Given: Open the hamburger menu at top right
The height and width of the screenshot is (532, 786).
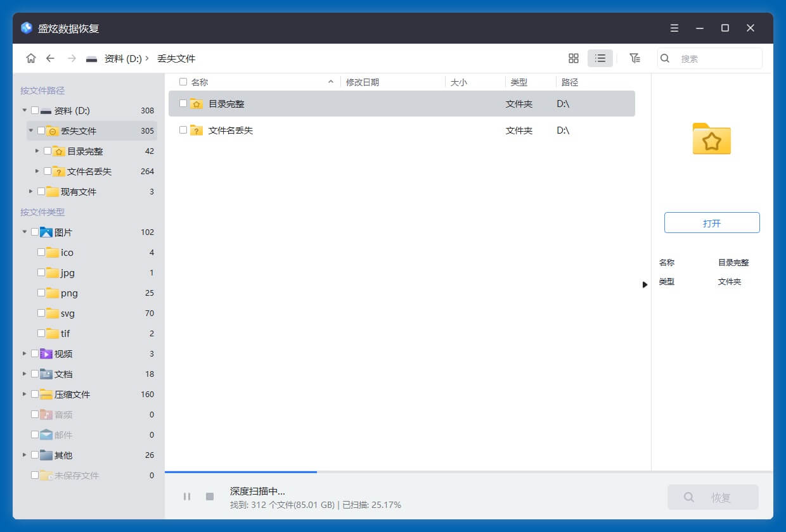Looking at the screenshot, I should [x=674, y=28].
